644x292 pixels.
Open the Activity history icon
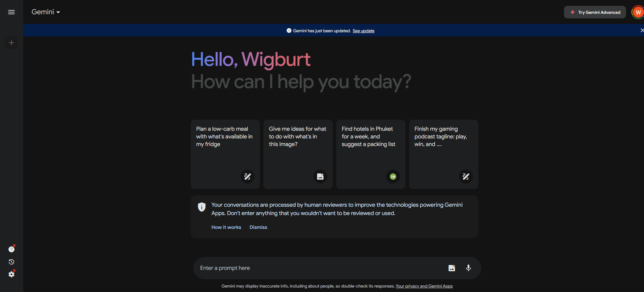point(11,262)
